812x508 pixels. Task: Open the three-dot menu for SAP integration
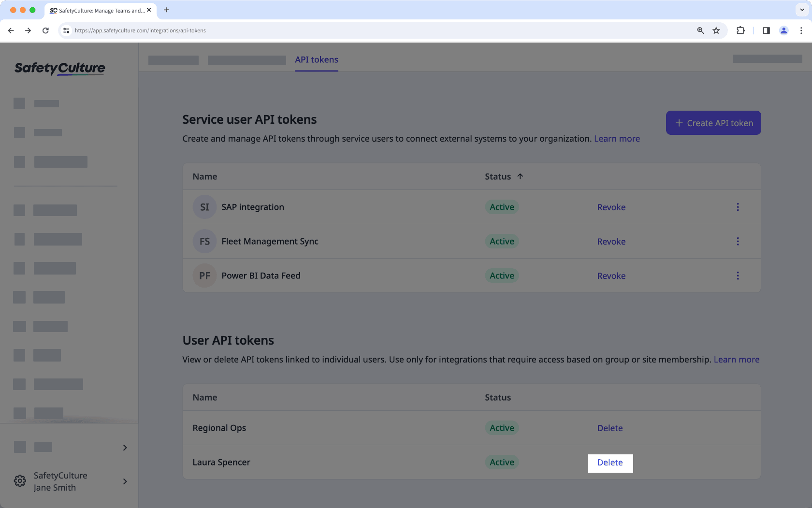click(738, 206)
